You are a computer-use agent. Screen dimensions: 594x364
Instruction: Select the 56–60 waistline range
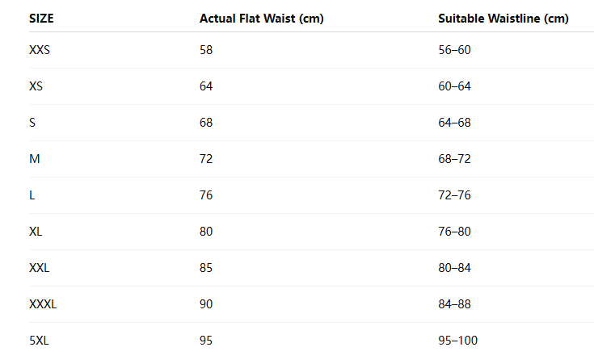tap(454, 50)
